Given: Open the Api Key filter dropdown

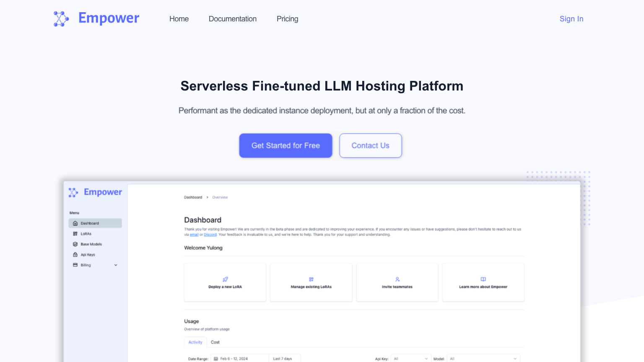Looking at the screenshot, I should click(x=410, y=359).
